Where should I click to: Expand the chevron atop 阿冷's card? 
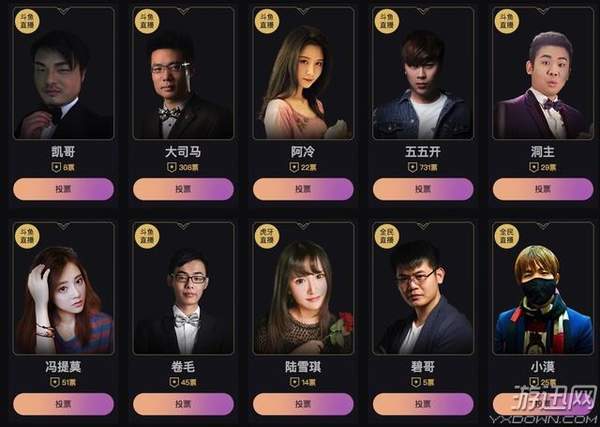(x=303, y=11)
